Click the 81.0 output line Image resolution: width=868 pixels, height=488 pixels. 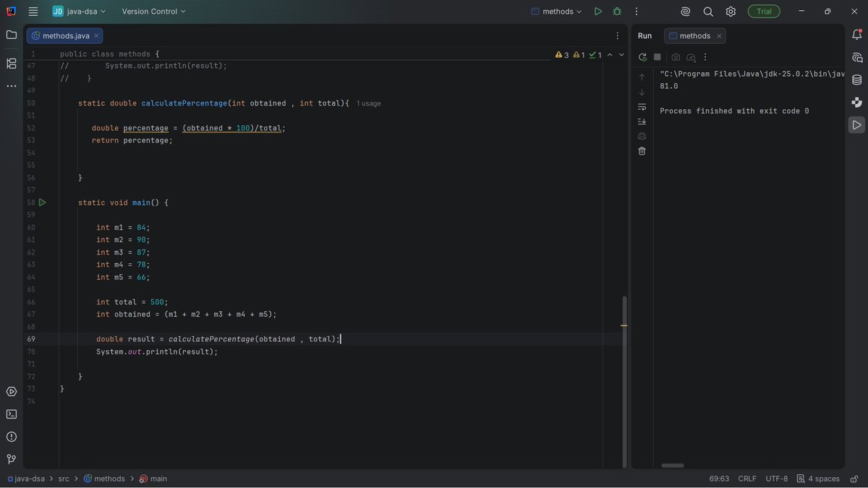669,86
